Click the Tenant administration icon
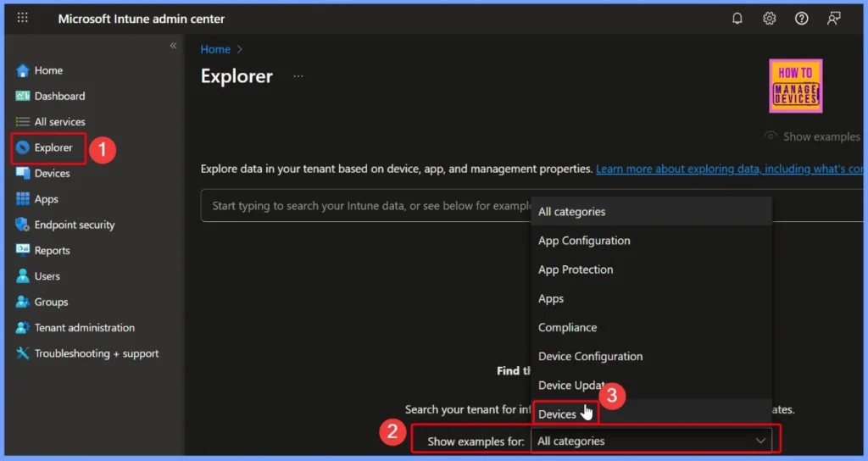 [x=23, y=328]
